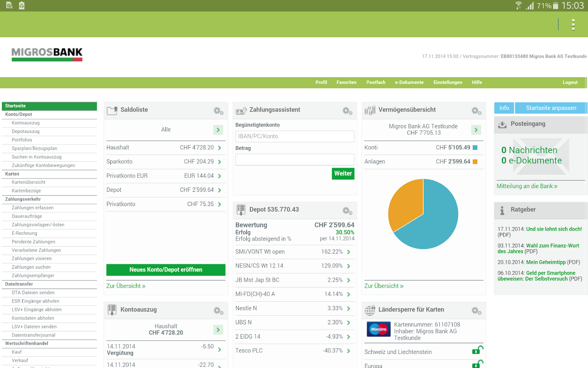
Task: Click the blue Konti color swatch
Action: 475,148
